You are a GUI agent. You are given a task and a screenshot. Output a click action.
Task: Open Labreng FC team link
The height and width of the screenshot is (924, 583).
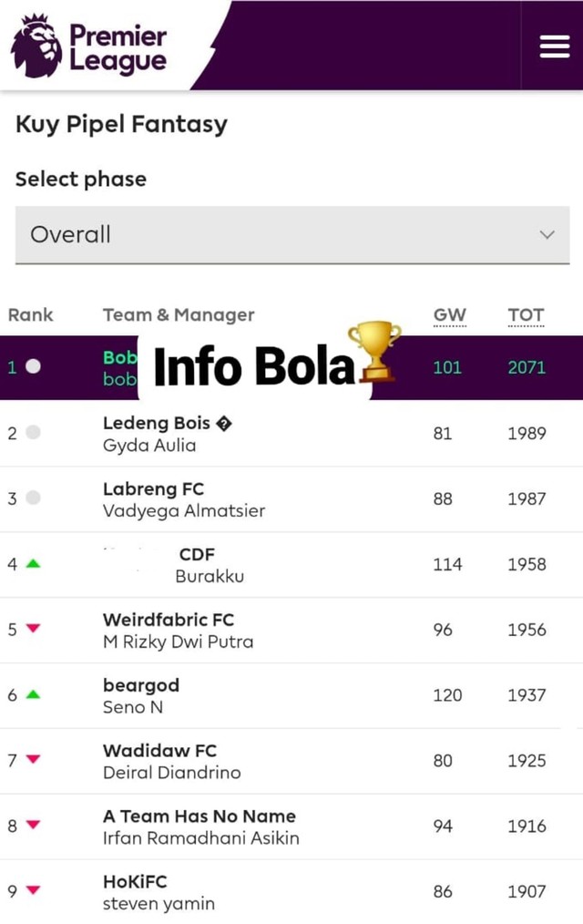click(154, 489)
